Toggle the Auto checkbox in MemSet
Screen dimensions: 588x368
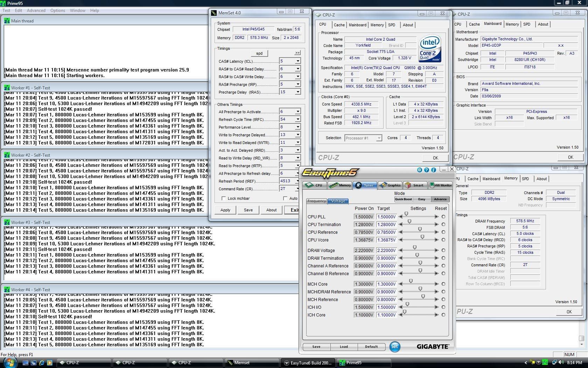(x=285, y=198)
